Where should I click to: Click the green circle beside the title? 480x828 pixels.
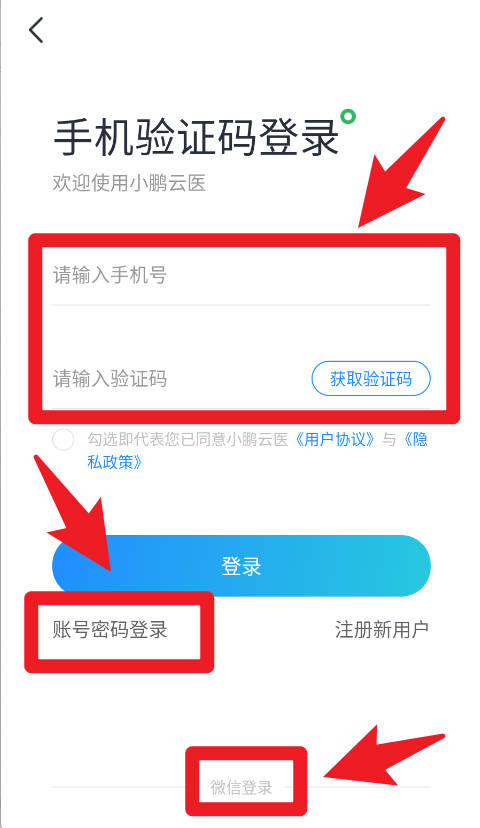(348, 116)
